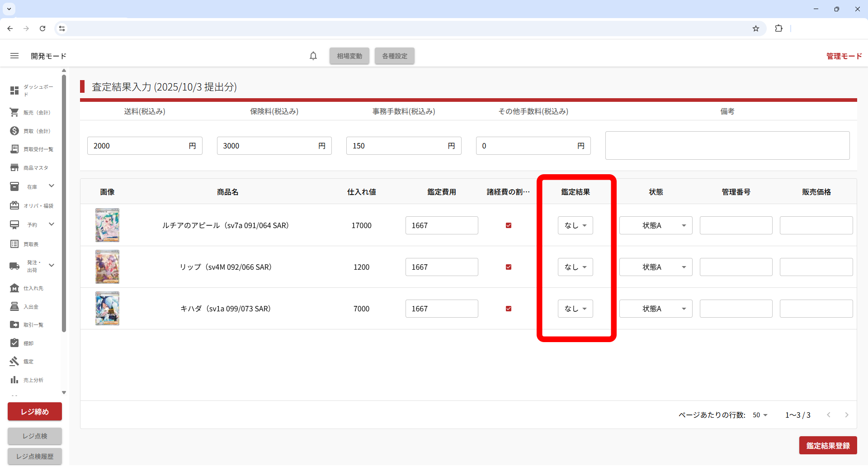Bookmark this page with the star icon
This screenshot has height=467, width=868.
(x=756, y=29)
